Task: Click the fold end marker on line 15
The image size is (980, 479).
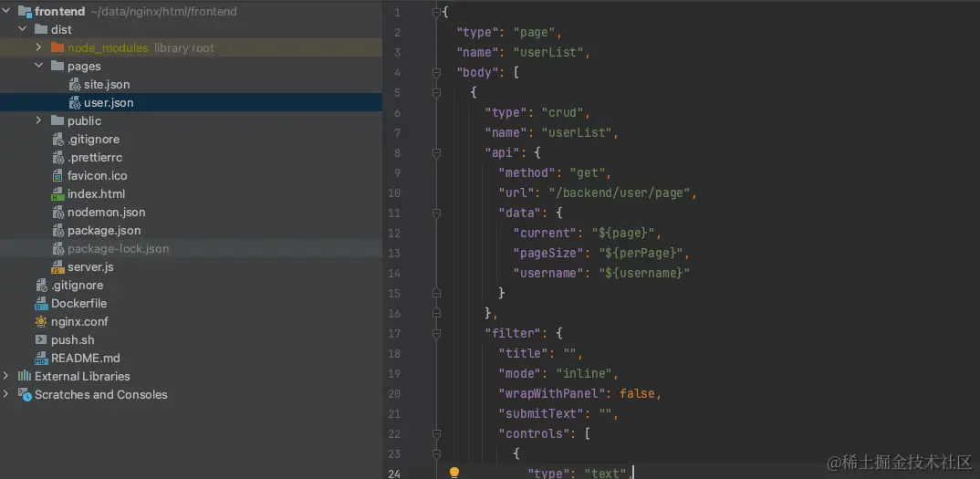Action: point(437,293)
